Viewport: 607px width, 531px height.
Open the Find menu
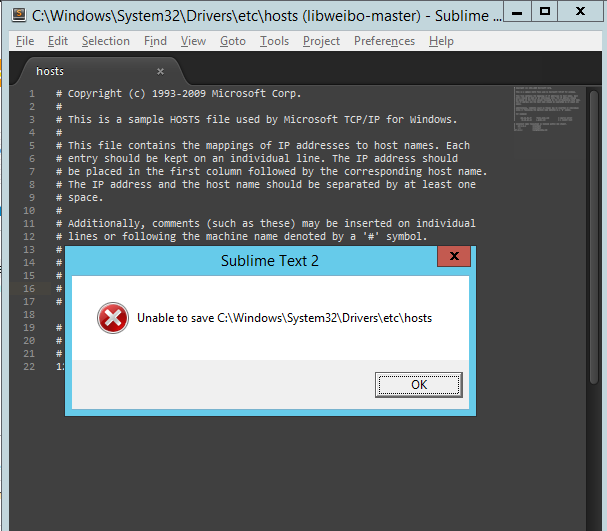click(155, 41)
